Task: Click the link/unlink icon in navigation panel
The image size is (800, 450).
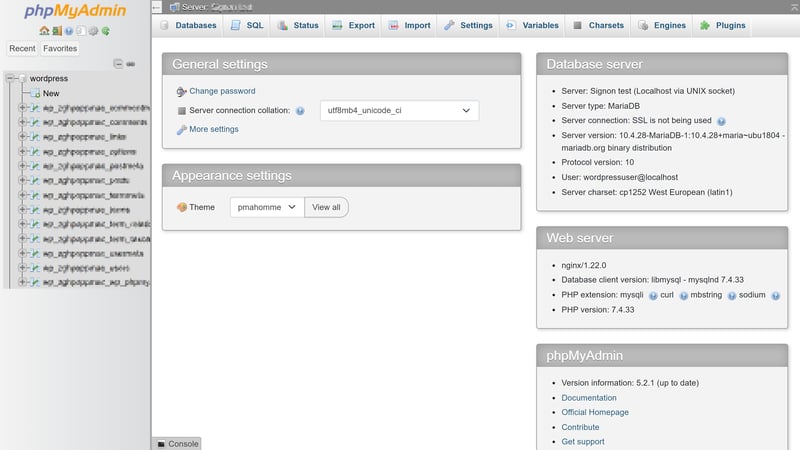Action: point(131,64)
